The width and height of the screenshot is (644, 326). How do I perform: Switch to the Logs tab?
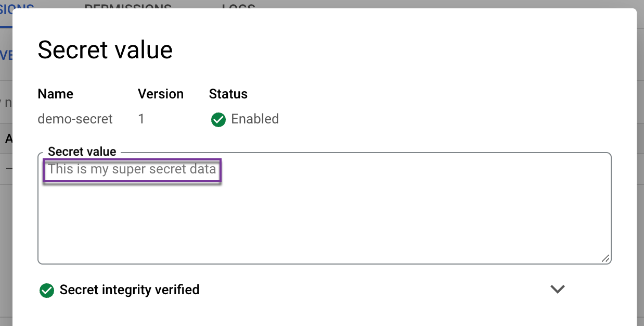click(x=238, y=5)
